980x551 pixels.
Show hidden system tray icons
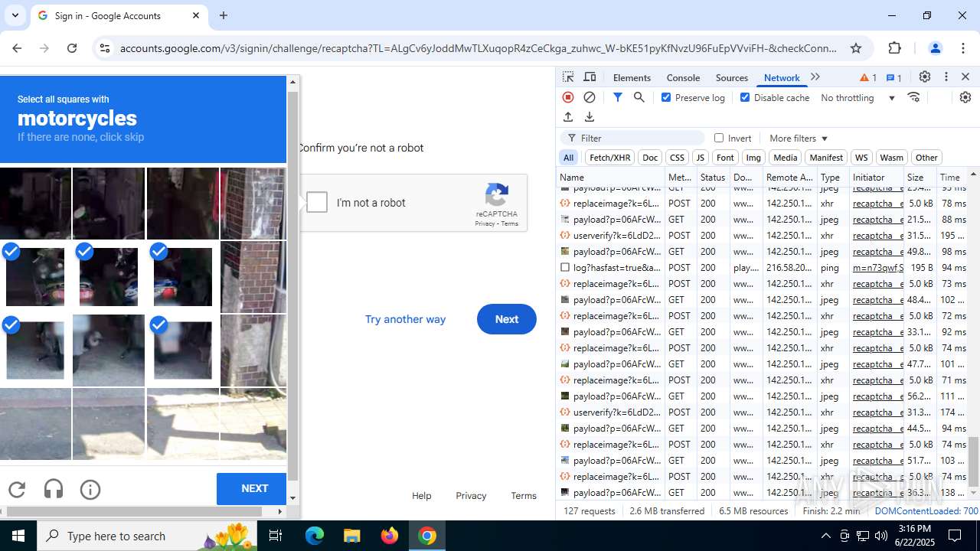pyautogui.click(x=825, y=536)
